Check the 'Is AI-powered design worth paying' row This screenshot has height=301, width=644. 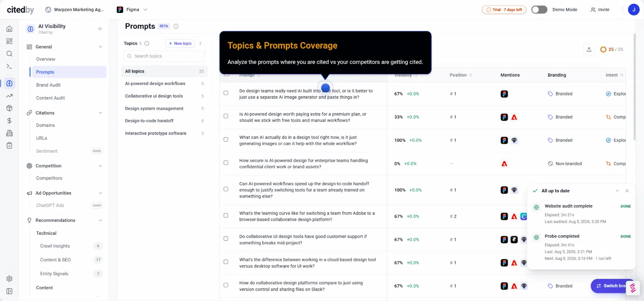pos(226,116)
